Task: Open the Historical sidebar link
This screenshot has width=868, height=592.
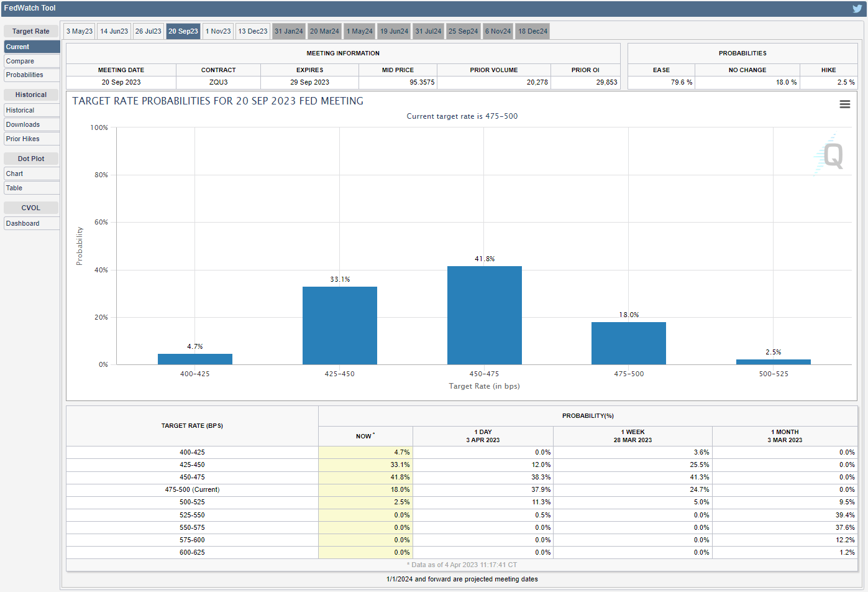Action: 32,110
